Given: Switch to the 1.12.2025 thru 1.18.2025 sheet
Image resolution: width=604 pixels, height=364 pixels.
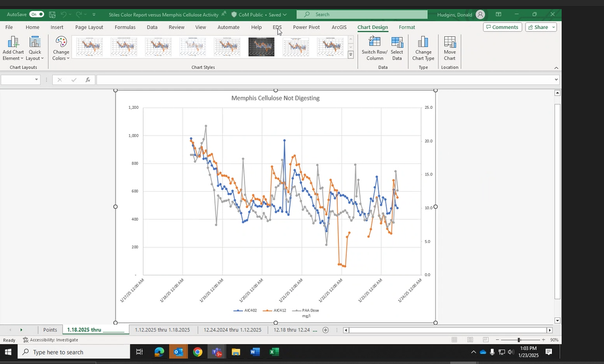Looking at the screenshot, I should pos(162,330).
